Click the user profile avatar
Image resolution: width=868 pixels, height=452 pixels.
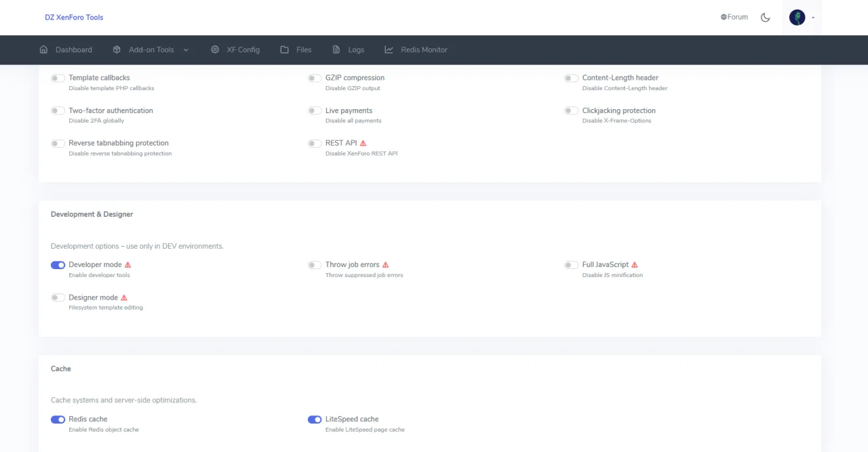tap(797, 18)
